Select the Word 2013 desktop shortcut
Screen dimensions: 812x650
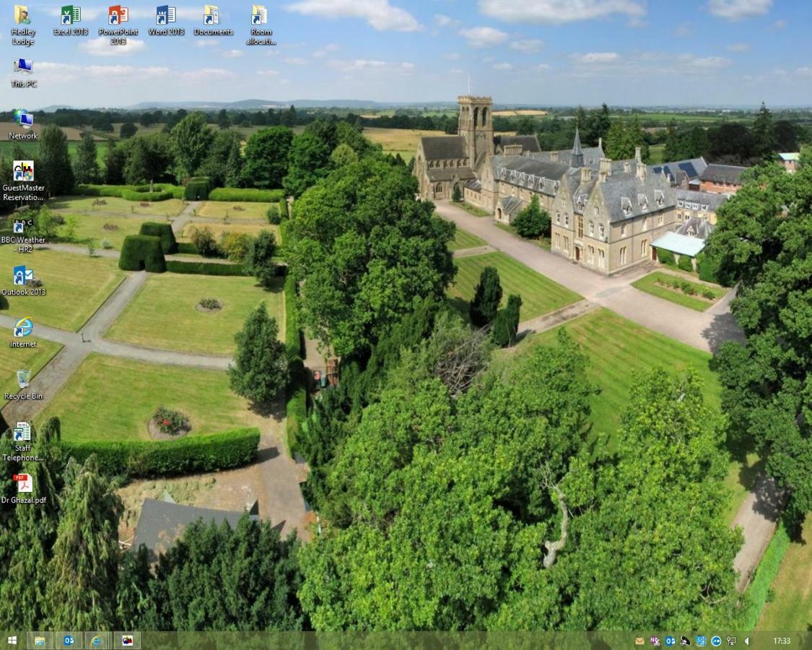click(166, 20)
